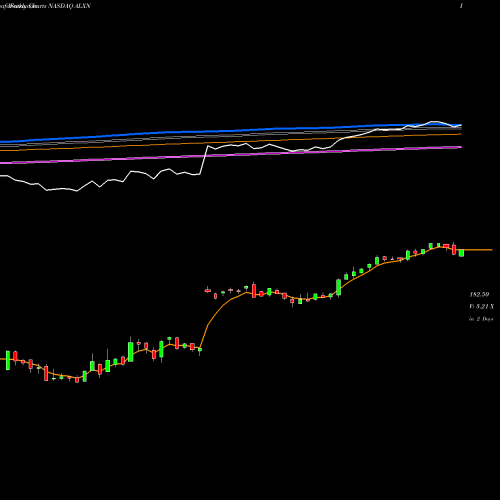Click the volume value label below 182.59

[x=482, y=306]
